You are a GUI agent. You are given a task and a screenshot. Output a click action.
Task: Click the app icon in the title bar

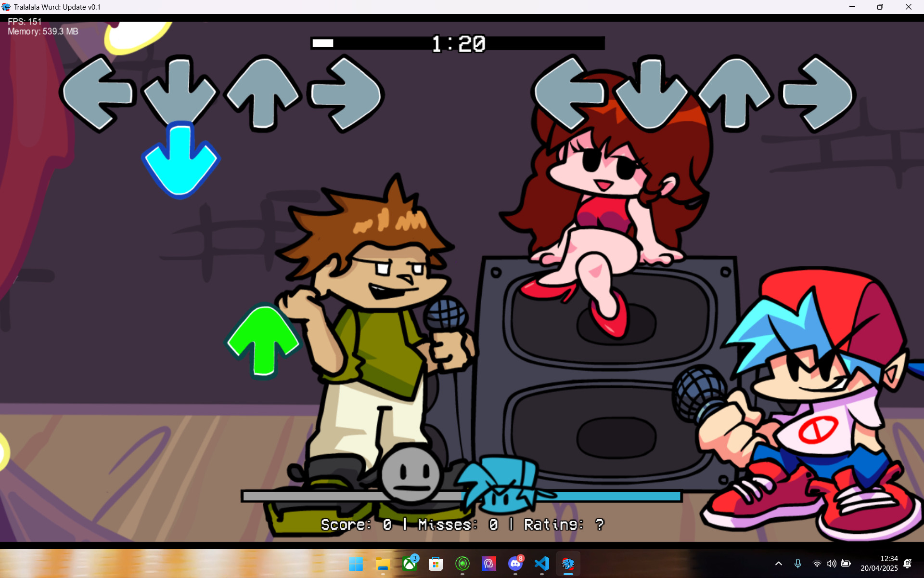[6, 7]
